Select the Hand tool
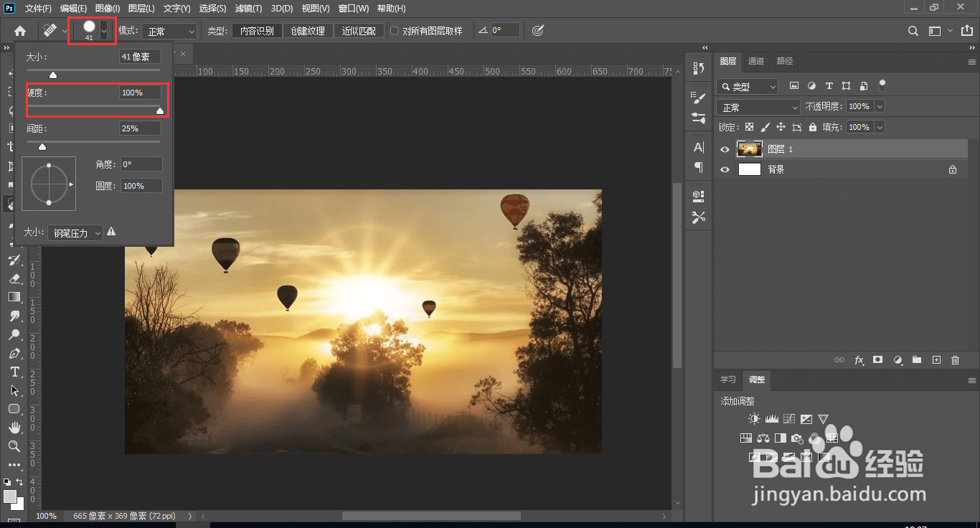The image size is (980, 528). pyautogui.click(x=14, y=428)
